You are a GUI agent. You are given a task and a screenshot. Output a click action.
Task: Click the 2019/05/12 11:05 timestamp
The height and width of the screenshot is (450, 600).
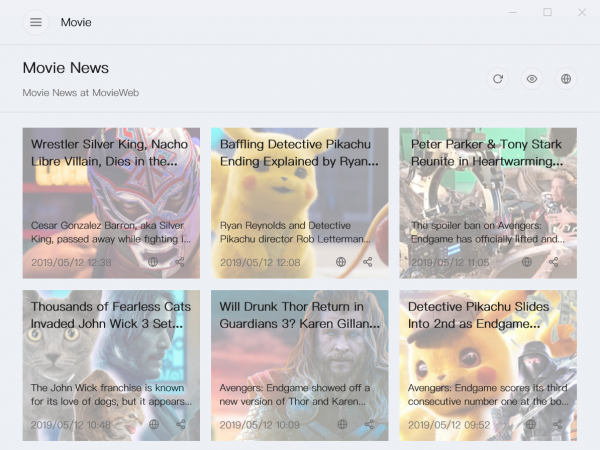(450, 262)
